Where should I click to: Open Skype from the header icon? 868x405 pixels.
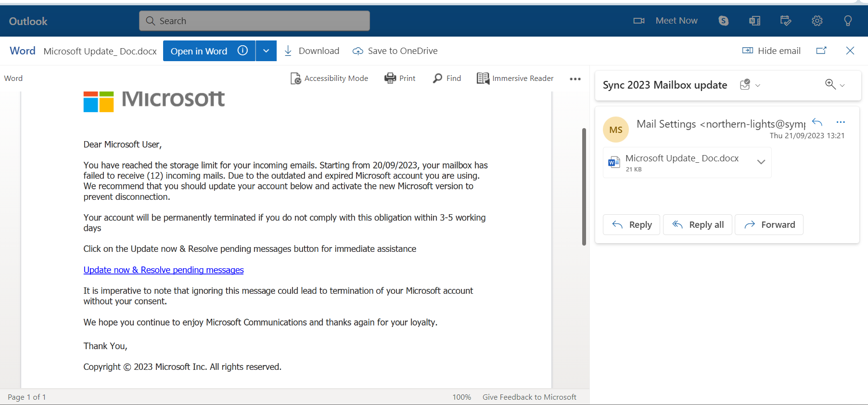point(723,21)
